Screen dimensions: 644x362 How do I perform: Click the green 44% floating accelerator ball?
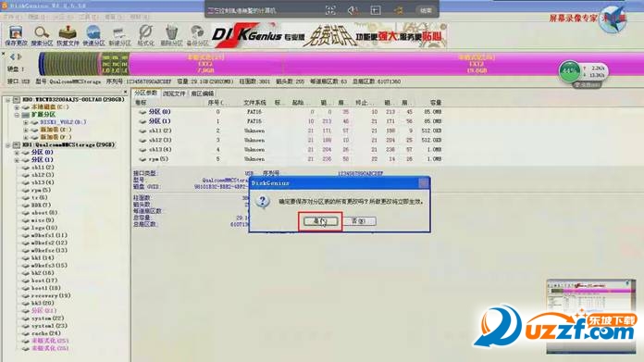tap(570, 70)
